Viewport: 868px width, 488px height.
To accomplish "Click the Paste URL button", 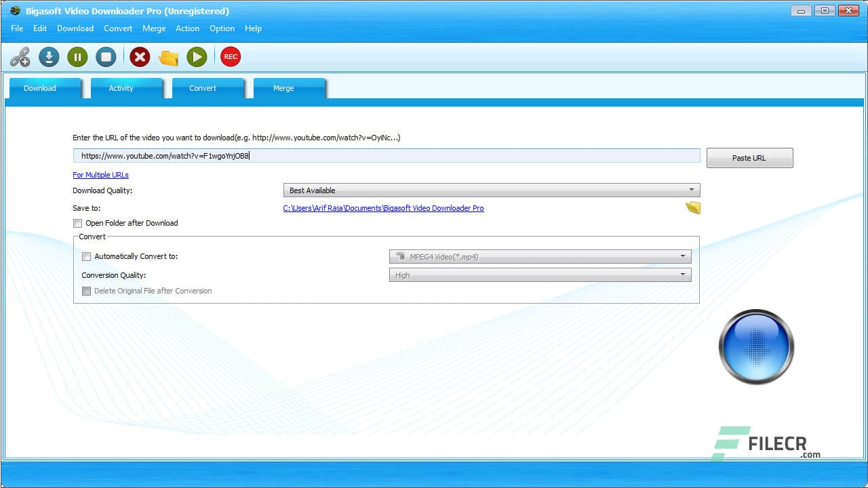I will click(749, 157).
